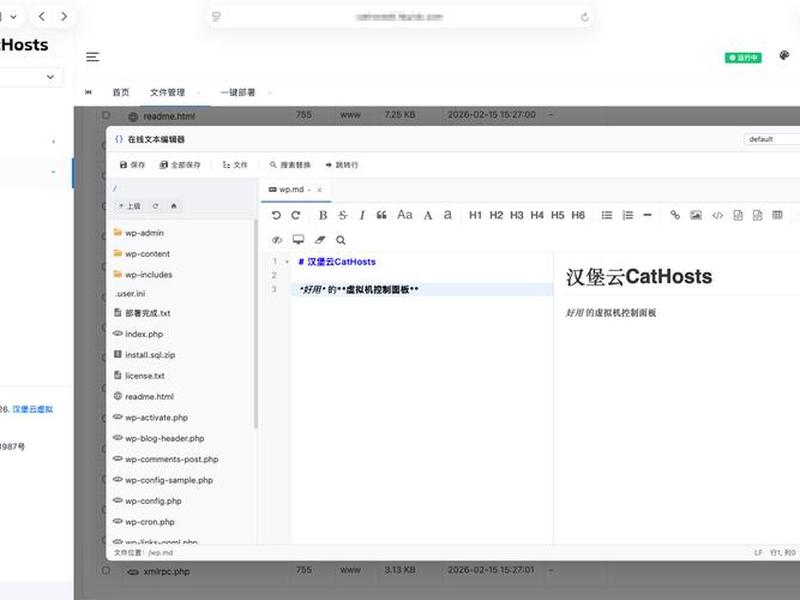Undo the last edit in markdown editor
The width and height of the screenshot is (800, 600).
[276, 215]
